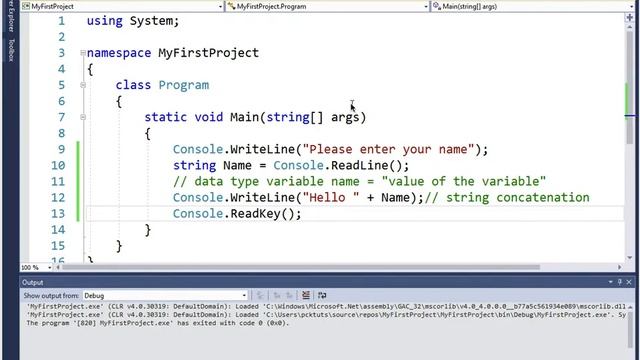Open the Output window position options arrow
The image size is (640, 360).
(x=611, y=282)
